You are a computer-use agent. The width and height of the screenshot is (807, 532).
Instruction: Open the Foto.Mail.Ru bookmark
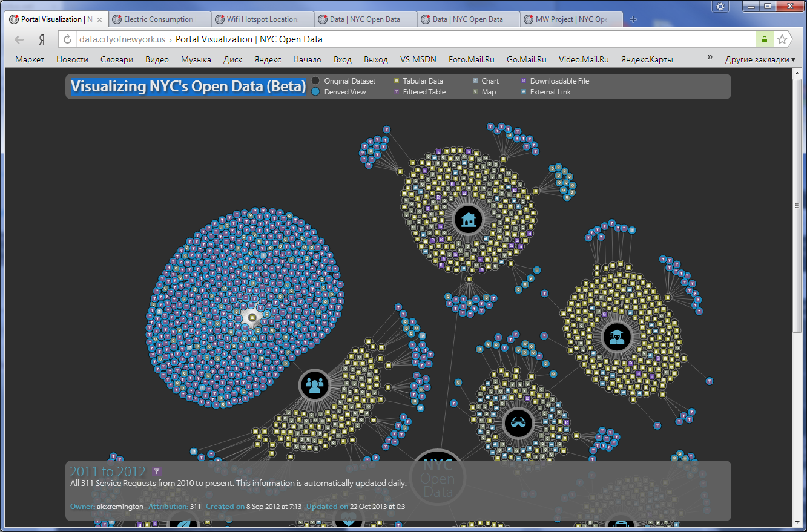(x=472, y=59)
